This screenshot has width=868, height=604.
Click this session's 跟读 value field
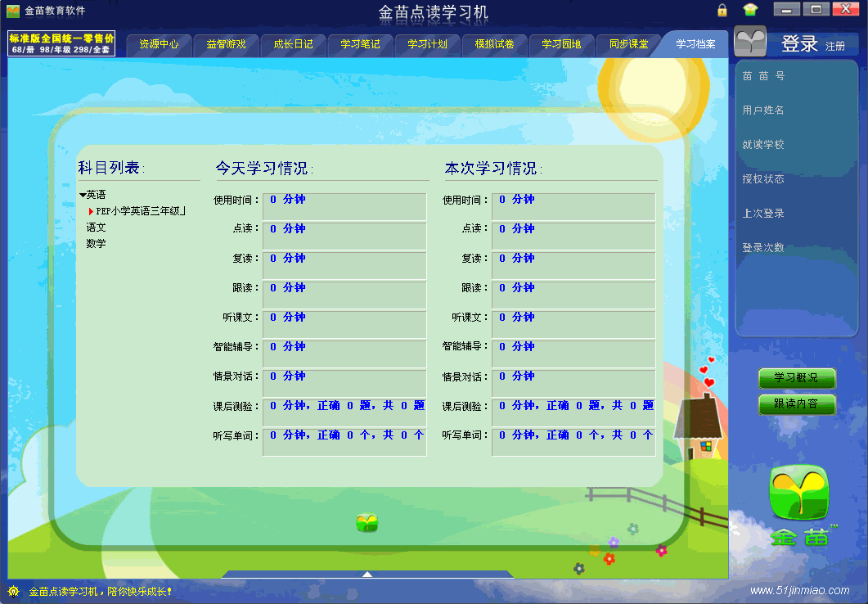(x=573, y=295)
